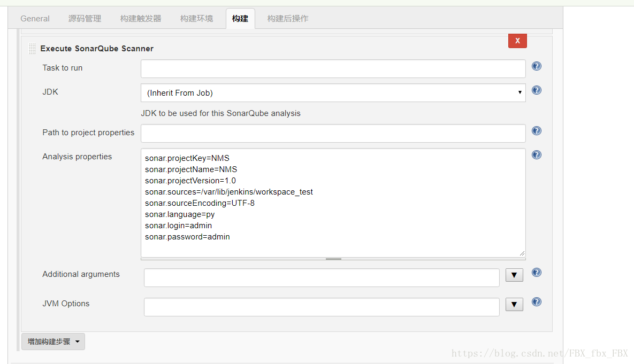Grab the Analysis properties resize bar

(x=333, y=259)
